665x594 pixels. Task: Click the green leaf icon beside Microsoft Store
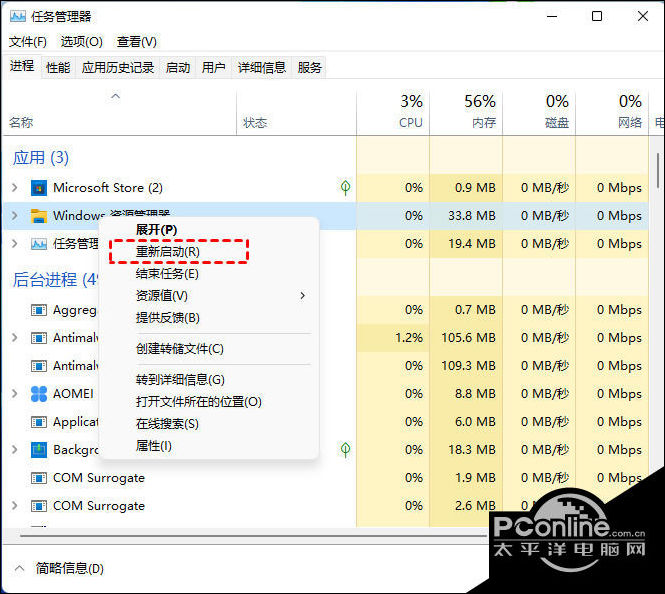345,187
